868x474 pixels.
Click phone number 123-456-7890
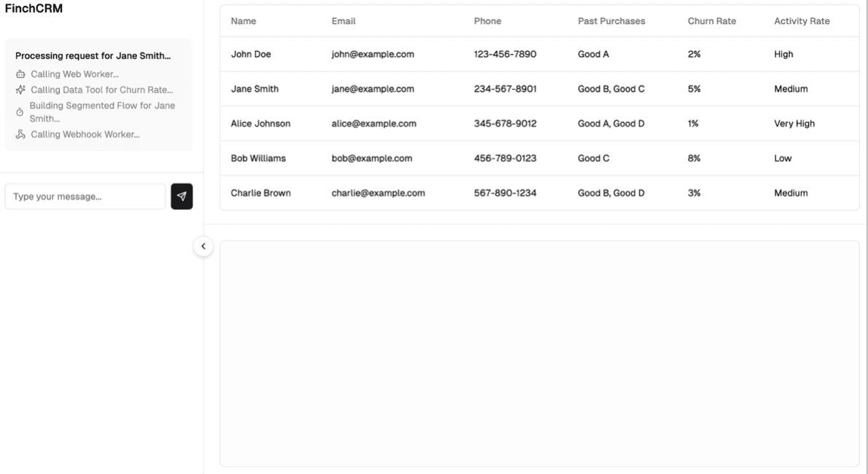point(505,54)
